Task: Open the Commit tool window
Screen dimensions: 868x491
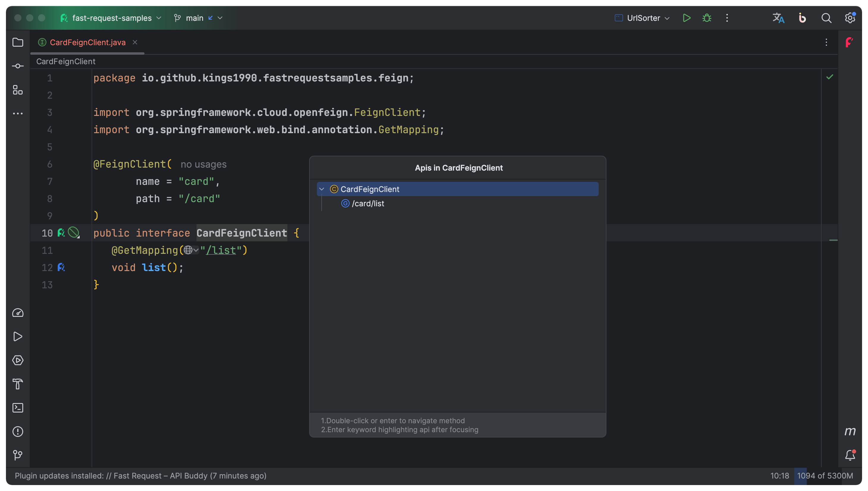Action: point(18,66)
